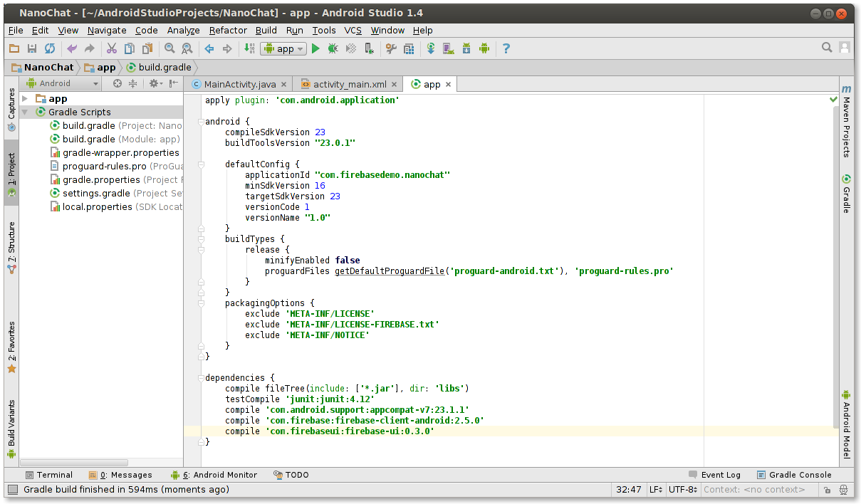Undo last action with purple arrow
Viewport: 861px width, 504px height.
pyautogui.click(x=71, y=48)
